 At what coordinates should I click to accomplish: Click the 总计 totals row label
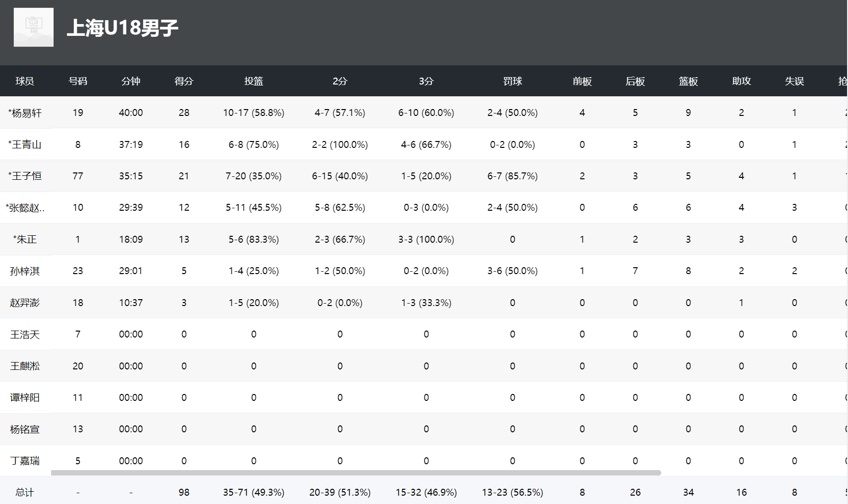point(25,492)
